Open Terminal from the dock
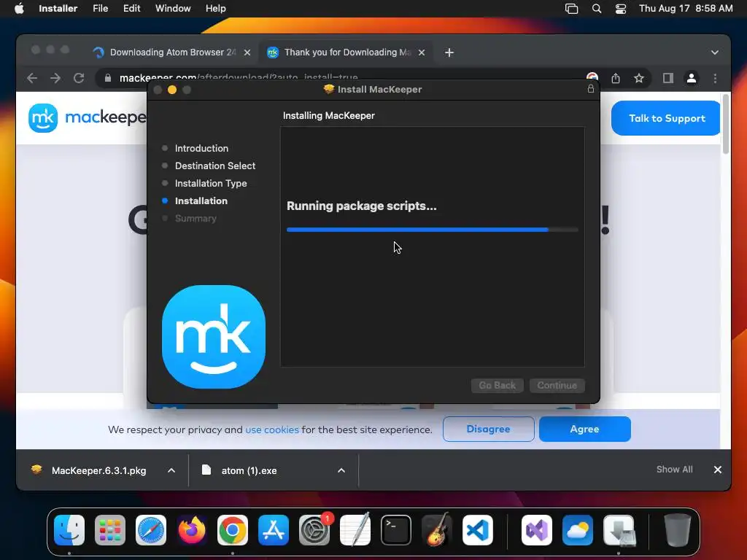747x560 pixels. 396,529
